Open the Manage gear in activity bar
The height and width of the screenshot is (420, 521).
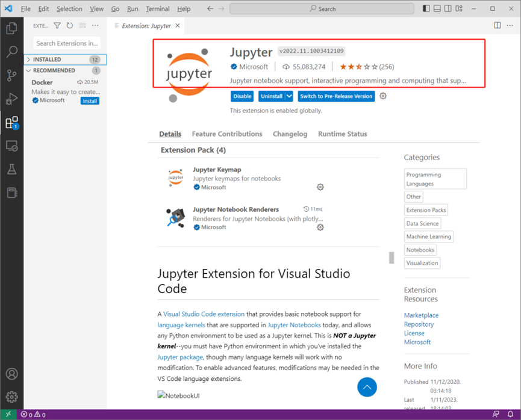(11, 397)
